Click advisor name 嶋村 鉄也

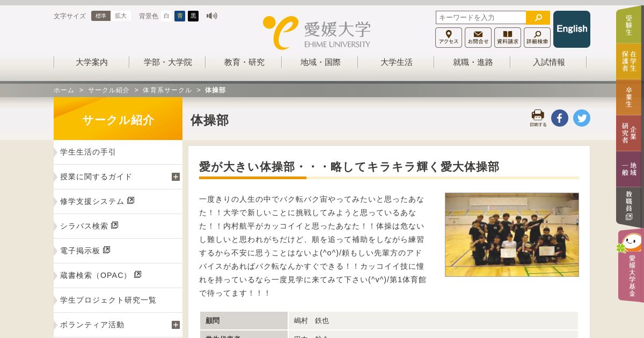[x=311, y=321]
